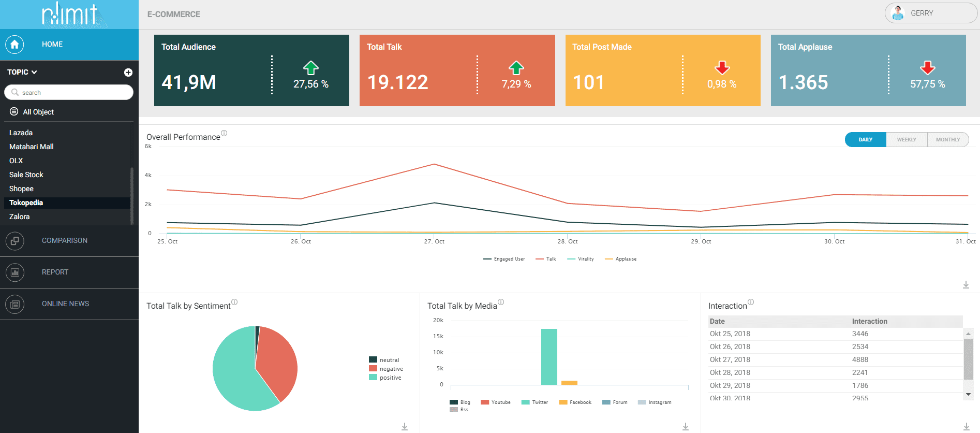Download the sentiment pie chart

(x=405, y=427)
